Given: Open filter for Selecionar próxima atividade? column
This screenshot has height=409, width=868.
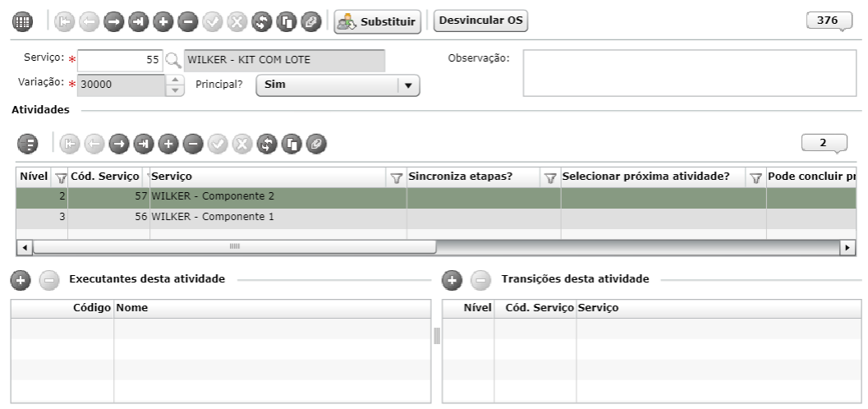Looking at the screenshot, I should 755,177.
